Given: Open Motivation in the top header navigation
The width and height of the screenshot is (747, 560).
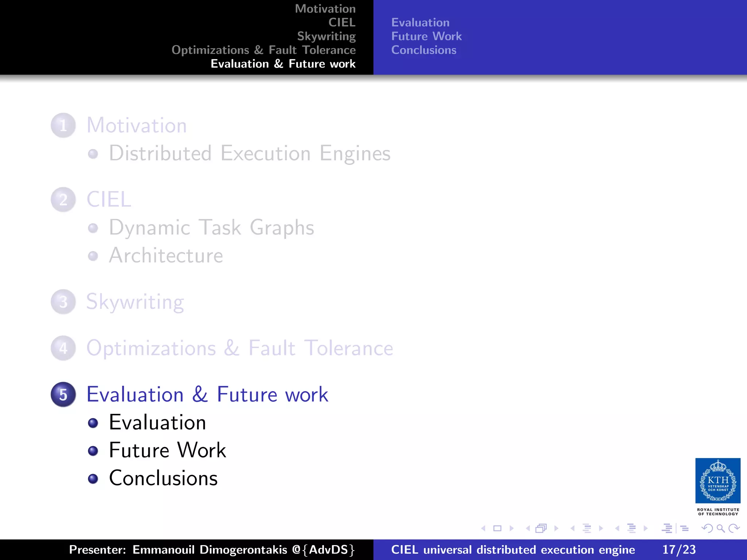Looking at the screenshot, I should pyautogui.click(x=325, y=9).
